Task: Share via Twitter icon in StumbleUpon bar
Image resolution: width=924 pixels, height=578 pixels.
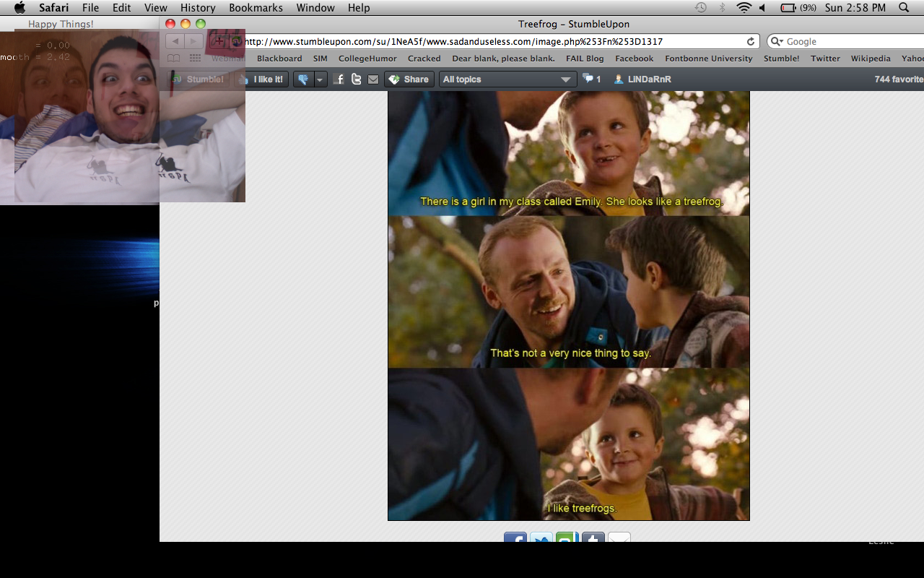Action: 356,79
